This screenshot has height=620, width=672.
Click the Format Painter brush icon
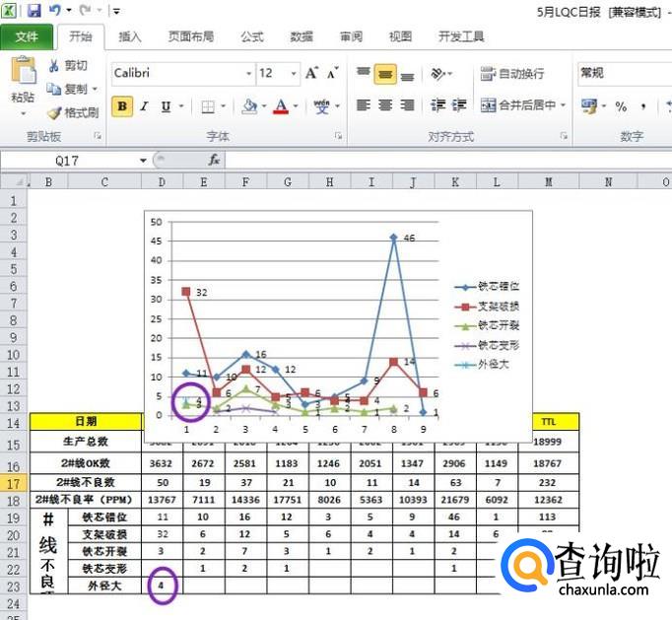click(54, 112)
